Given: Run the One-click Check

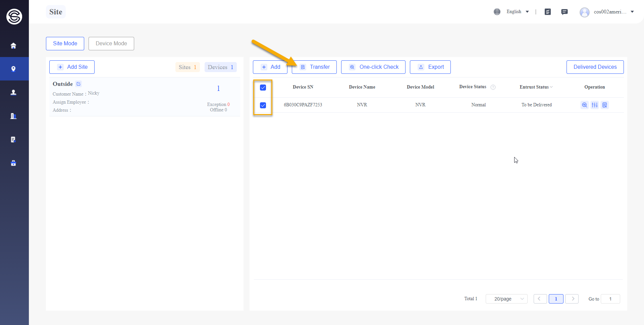Looking at the screenshot, I should point(373,67).
